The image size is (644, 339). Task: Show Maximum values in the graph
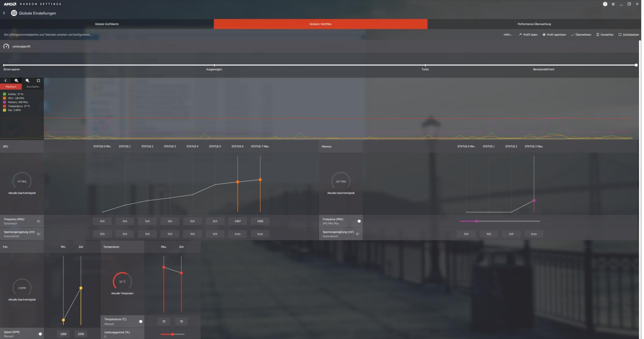[11, 87]
